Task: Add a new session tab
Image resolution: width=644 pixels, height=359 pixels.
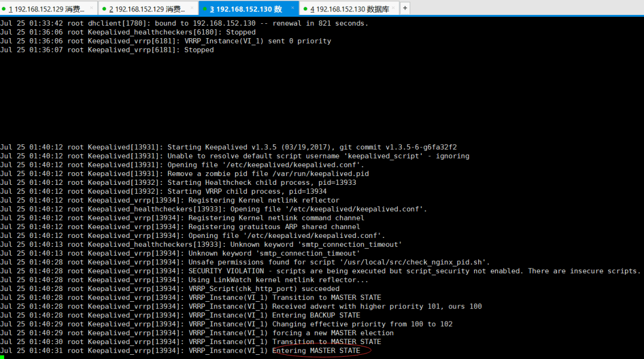Action: point(405,8)
